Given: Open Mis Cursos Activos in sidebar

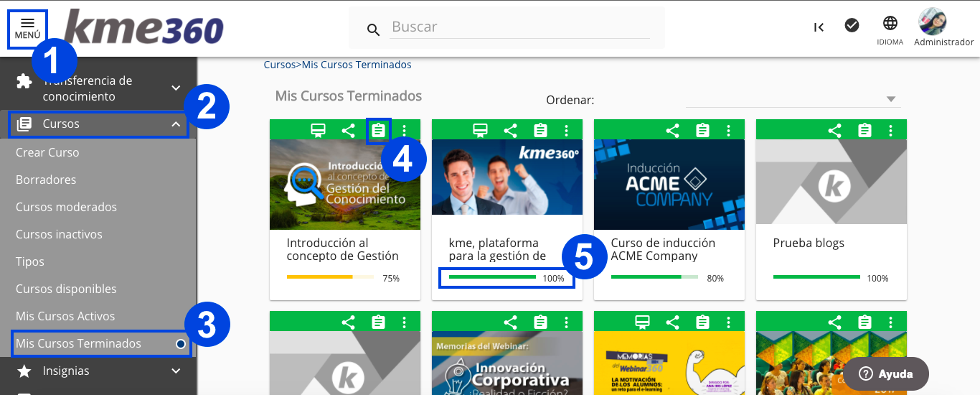Looking at the screenshot, I should click(65, 316).
